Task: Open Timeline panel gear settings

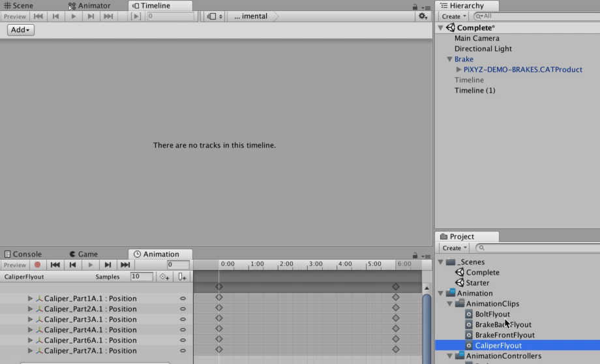Action: pyautogui.click(x=423, y=16)
